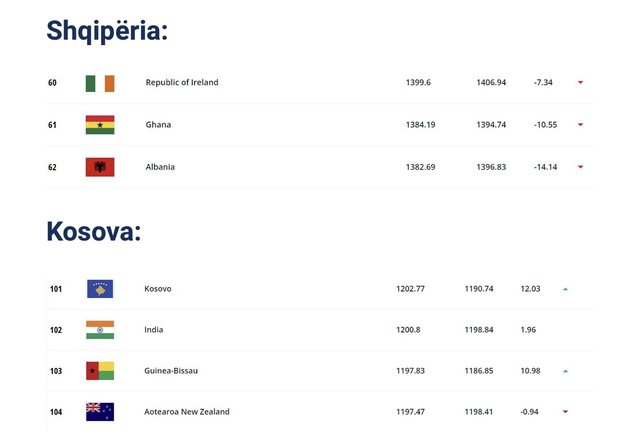
Task: Open the Albania team name link
Action: pos(160,167)
